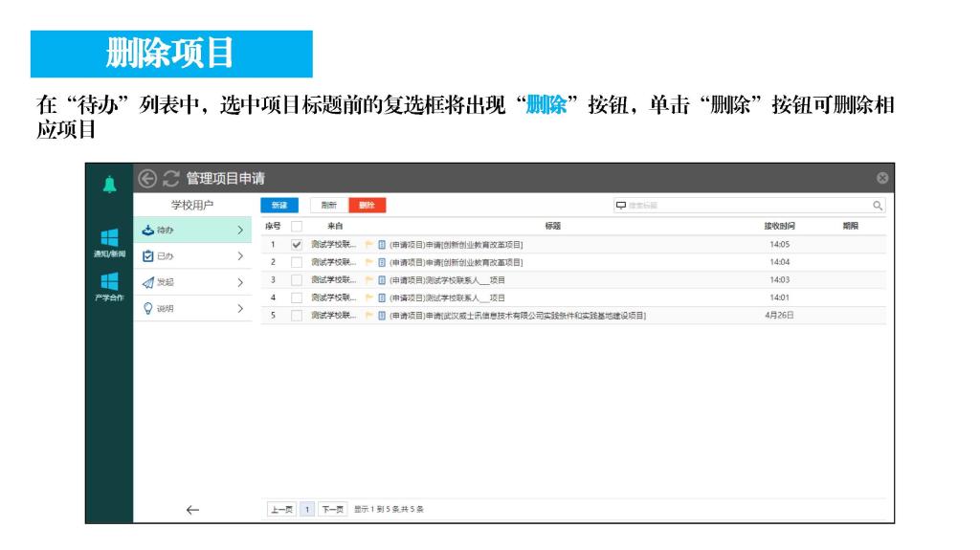The height and width of the screenshot is (550, 980).
Task: Click the red 删除 button
Action: coord(367,205)
